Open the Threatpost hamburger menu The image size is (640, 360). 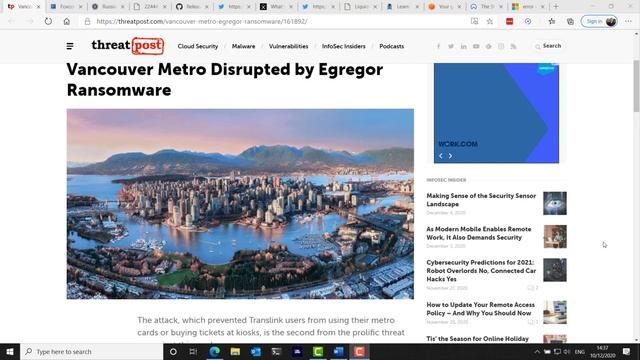[x=70, y=46]
